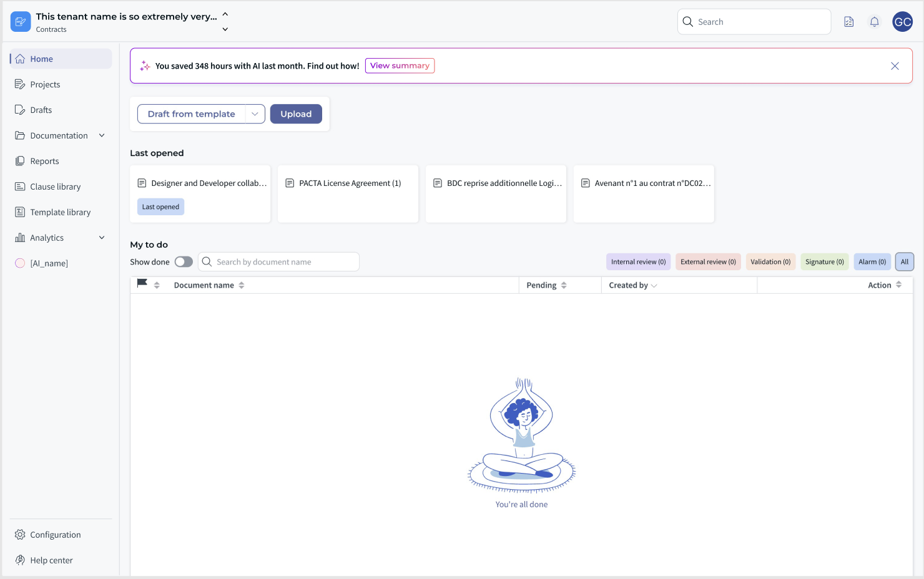
Task: Expand the Documentation submenu chevron
Action: click(102, 135)
